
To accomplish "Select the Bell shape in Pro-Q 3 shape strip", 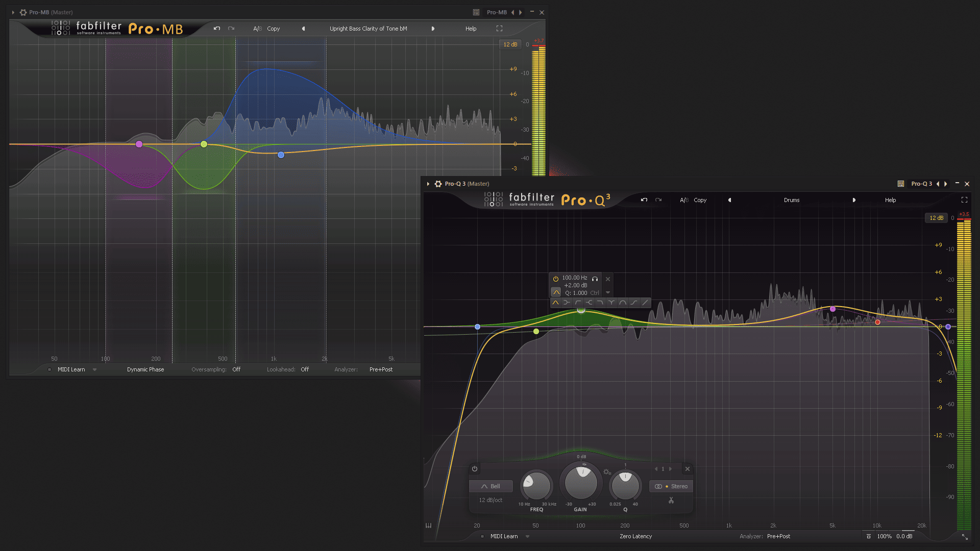I will (555, 303).
